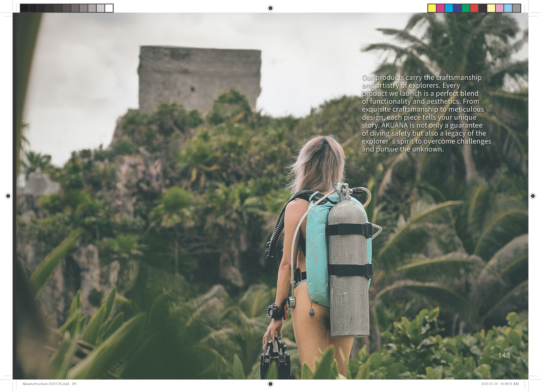The image size is (541, 392).
Task: Click the green swatch in the color bar
Action: point(466,8)
